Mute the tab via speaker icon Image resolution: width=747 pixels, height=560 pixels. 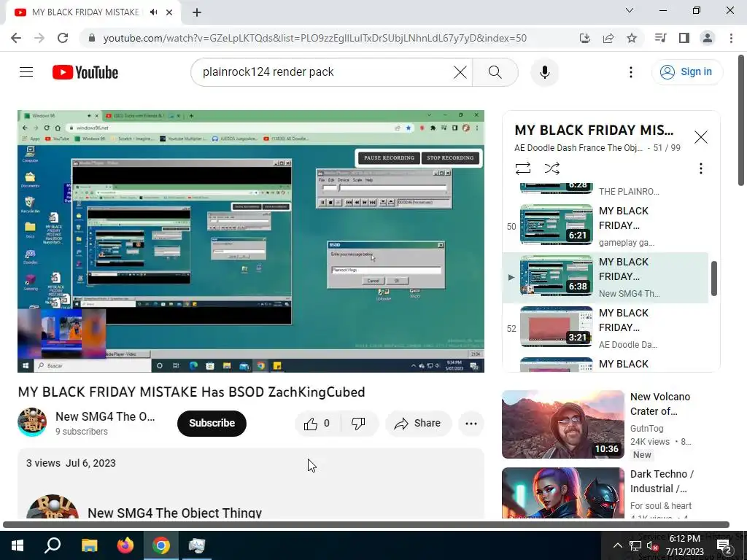click(x=153, y=12)
